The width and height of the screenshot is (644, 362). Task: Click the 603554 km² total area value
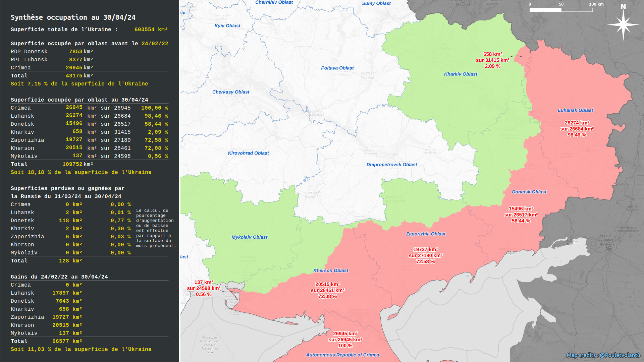coord(151,29)
